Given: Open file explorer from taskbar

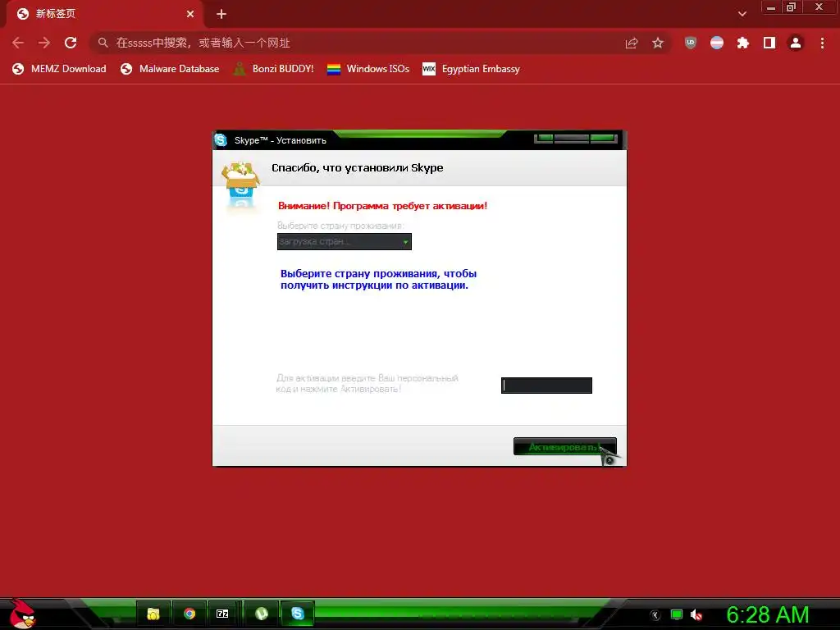Looking at the screenshot, I should click(153, 614).
